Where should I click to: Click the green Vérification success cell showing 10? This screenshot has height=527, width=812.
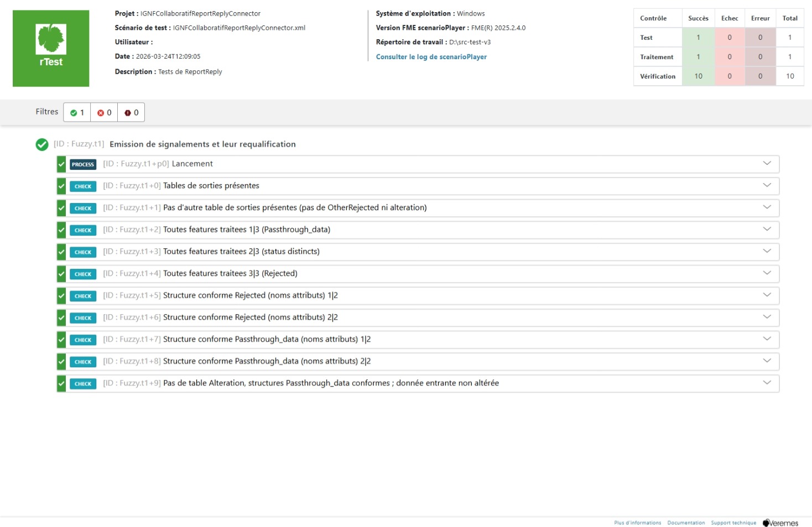coord(698,76)
